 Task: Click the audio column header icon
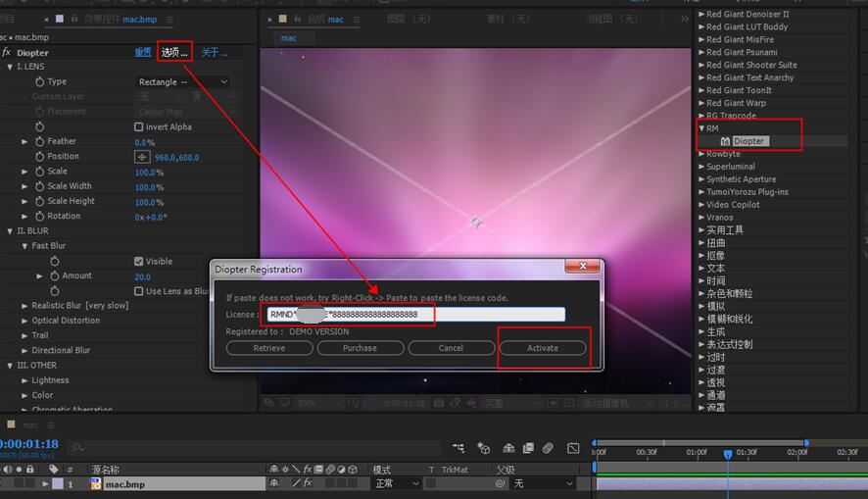(x=8, y=469)
